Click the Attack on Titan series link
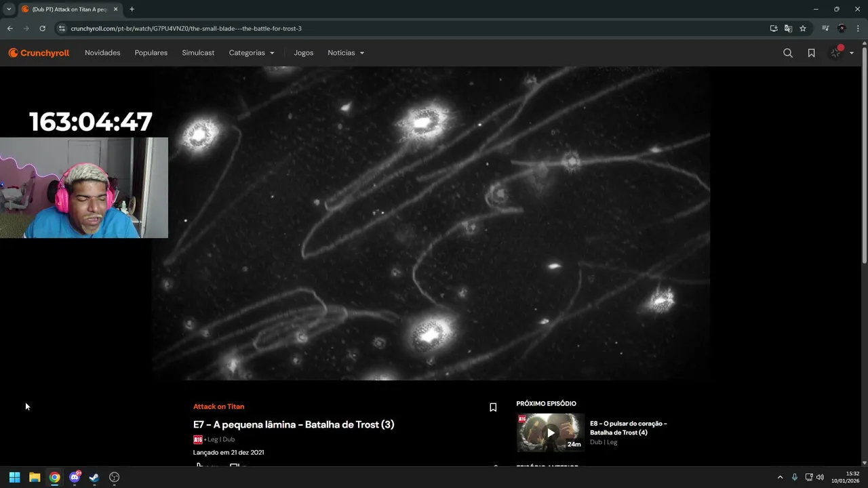 point(218,407)
